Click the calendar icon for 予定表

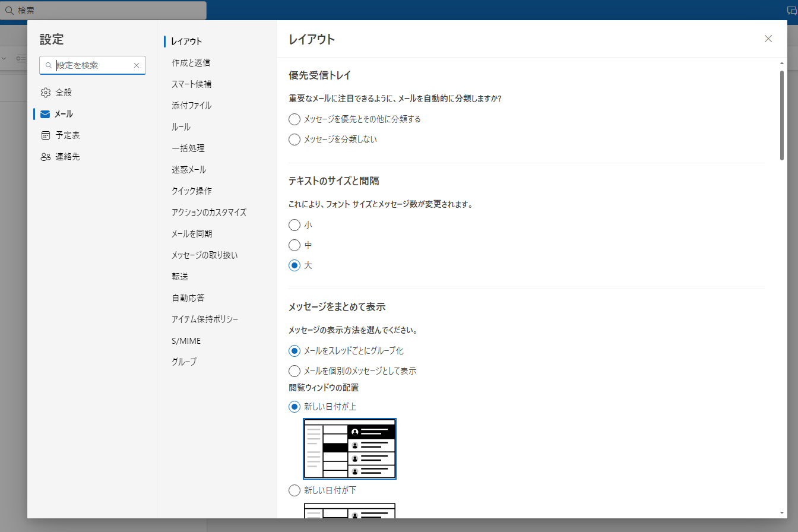tap(46, 135)
